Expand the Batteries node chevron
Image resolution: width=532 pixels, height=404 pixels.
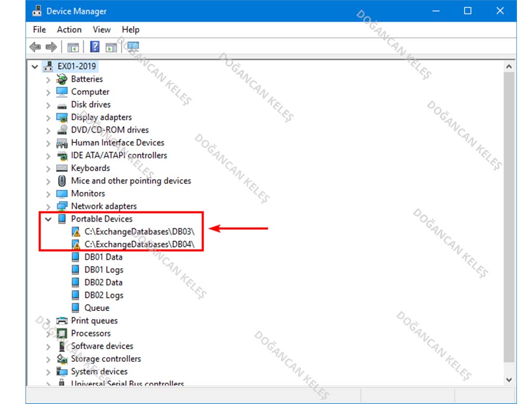48,80
